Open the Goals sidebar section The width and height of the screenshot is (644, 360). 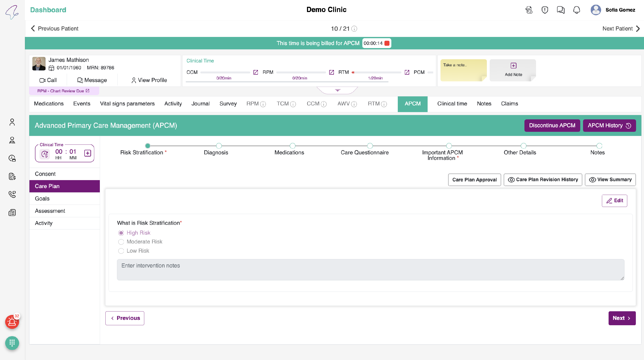[x=42, y=199]
